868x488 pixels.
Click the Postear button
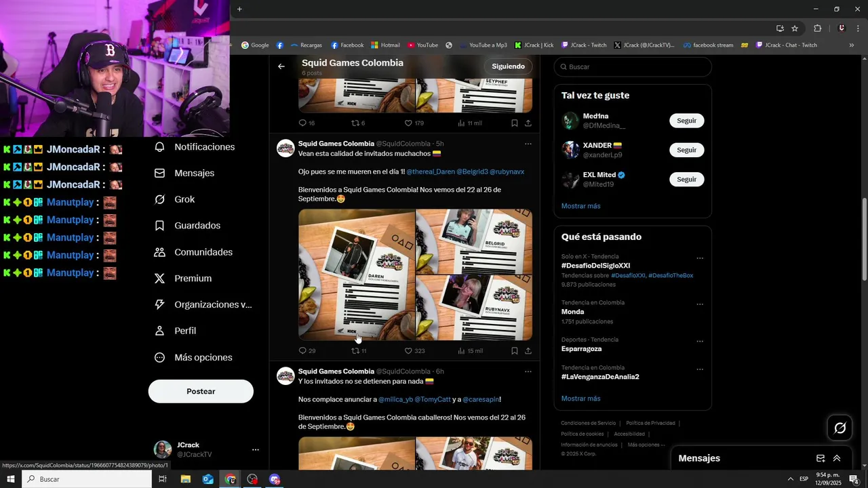[x=201, y=391]
